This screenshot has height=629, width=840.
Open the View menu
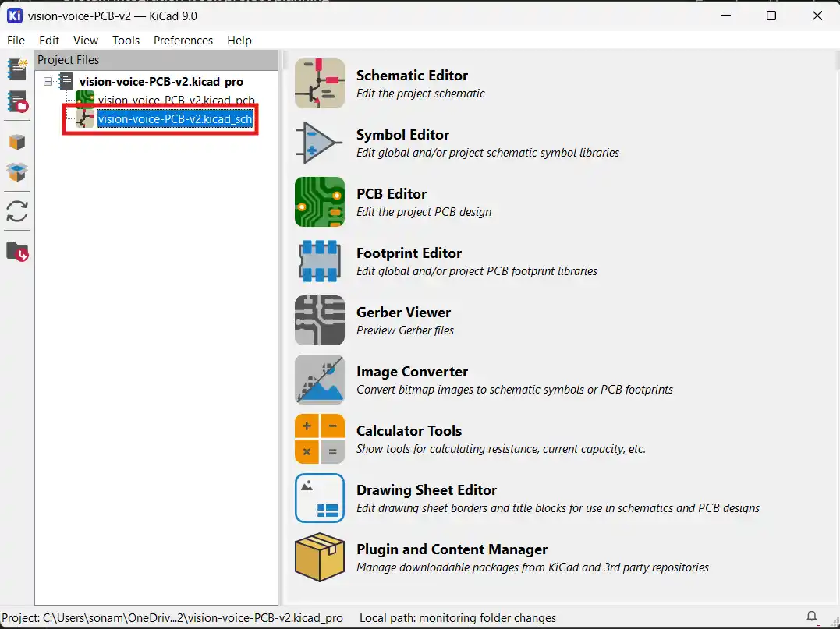point(86,41)
